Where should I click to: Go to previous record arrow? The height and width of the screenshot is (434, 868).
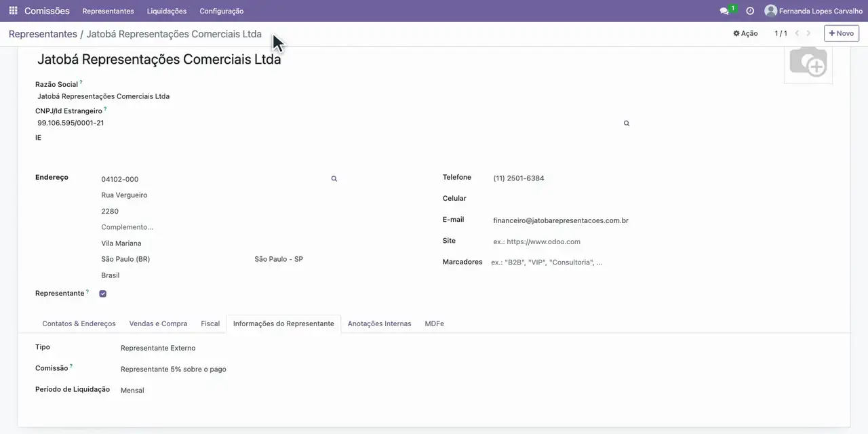coord(797,33)
